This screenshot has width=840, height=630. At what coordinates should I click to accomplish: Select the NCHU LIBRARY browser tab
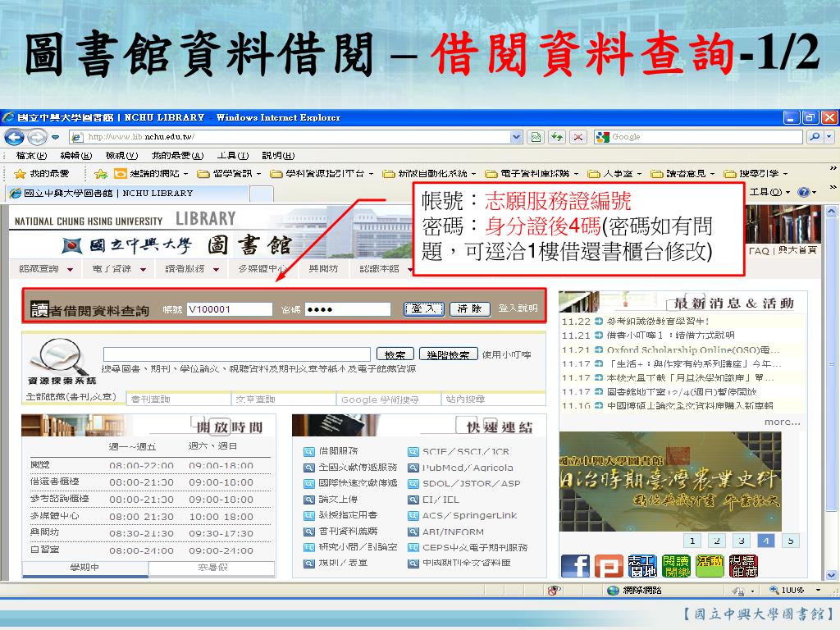(x=127, y=194)
